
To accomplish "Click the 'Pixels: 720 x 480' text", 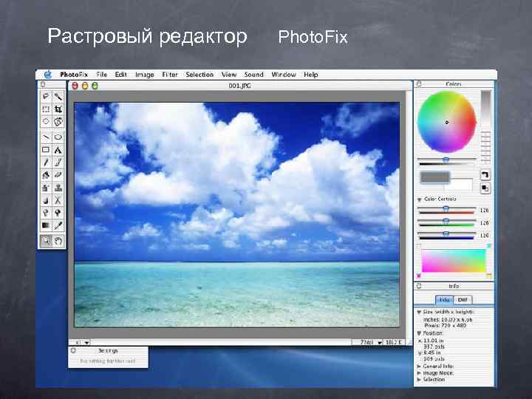I will 445,326.
